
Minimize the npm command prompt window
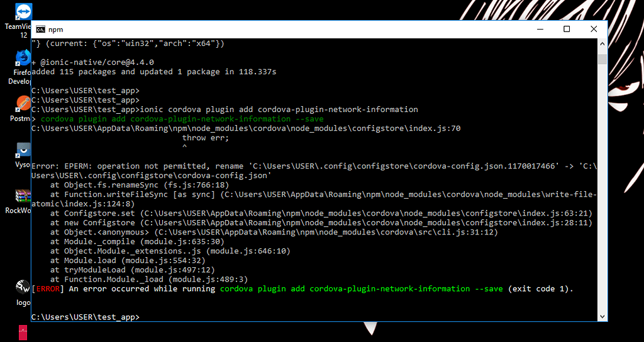(539, 29)
